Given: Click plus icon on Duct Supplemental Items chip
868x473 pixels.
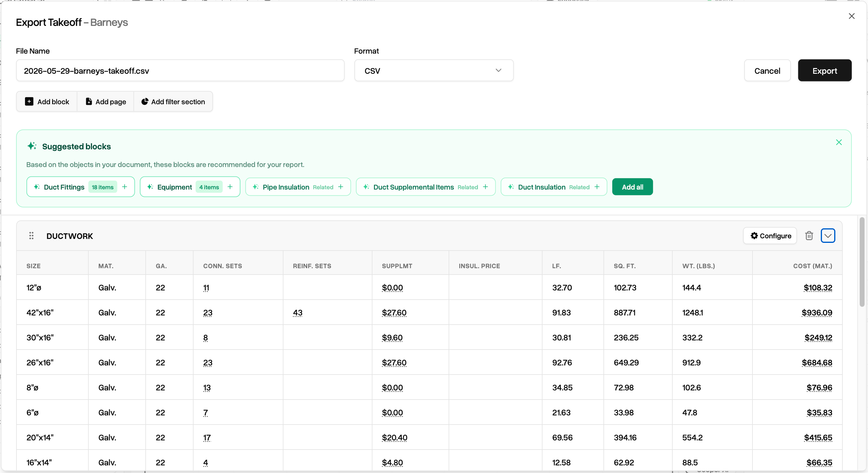Looking at the screenshot, I should tap(485, 187).
